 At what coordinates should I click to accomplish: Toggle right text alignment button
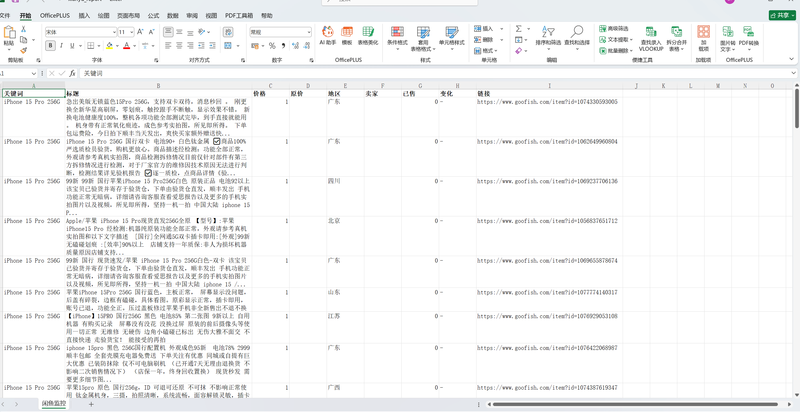[190, 45]
